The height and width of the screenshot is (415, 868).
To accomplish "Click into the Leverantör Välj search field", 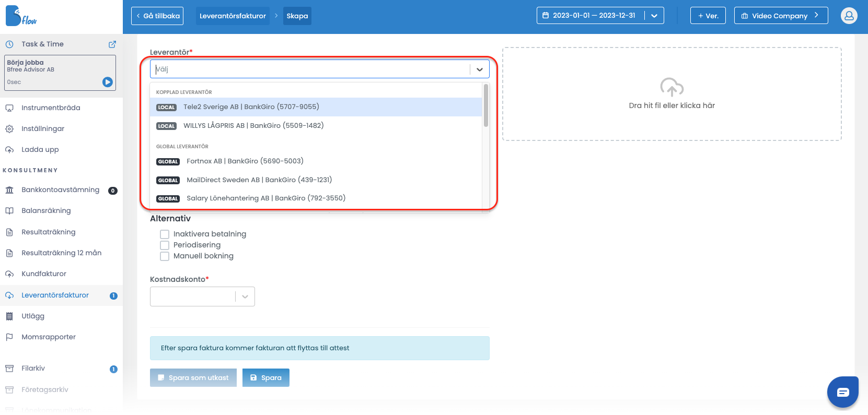I will (310, 69).
